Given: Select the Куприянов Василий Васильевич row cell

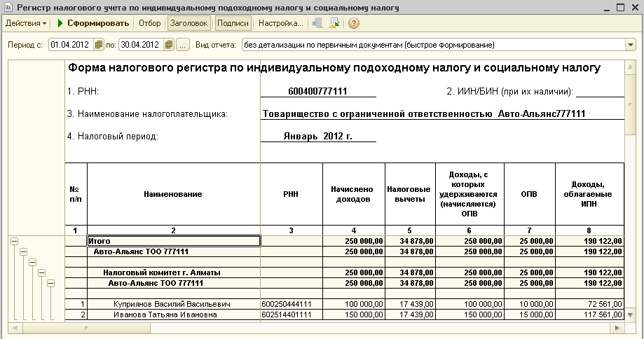Looking at the screenshot, I should point(173,305).
